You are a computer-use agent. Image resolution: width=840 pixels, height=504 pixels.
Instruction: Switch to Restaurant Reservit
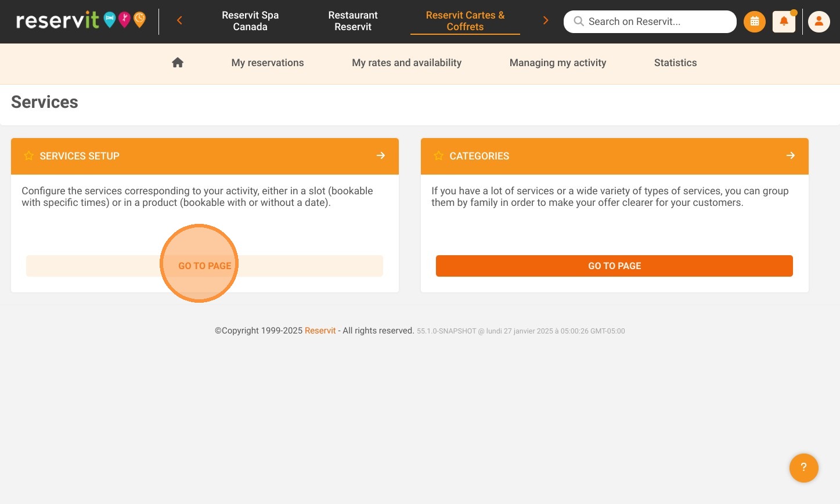coord(353,21)
